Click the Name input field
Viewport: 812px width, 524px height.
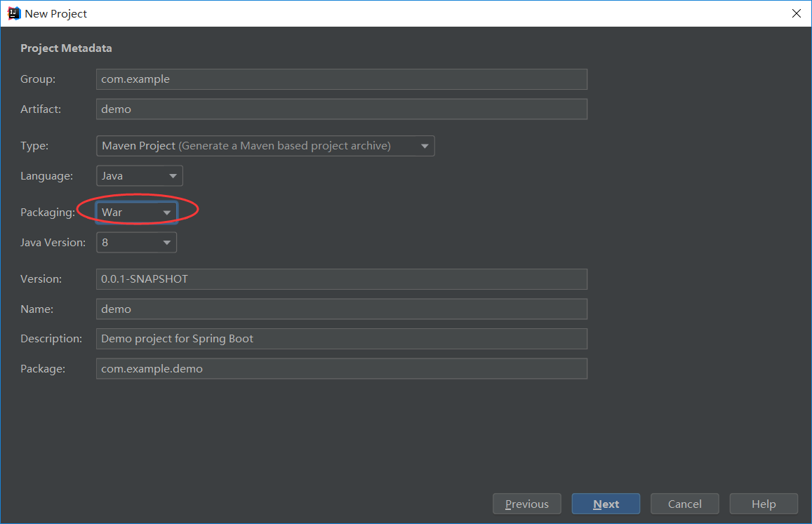coord(341,309)
